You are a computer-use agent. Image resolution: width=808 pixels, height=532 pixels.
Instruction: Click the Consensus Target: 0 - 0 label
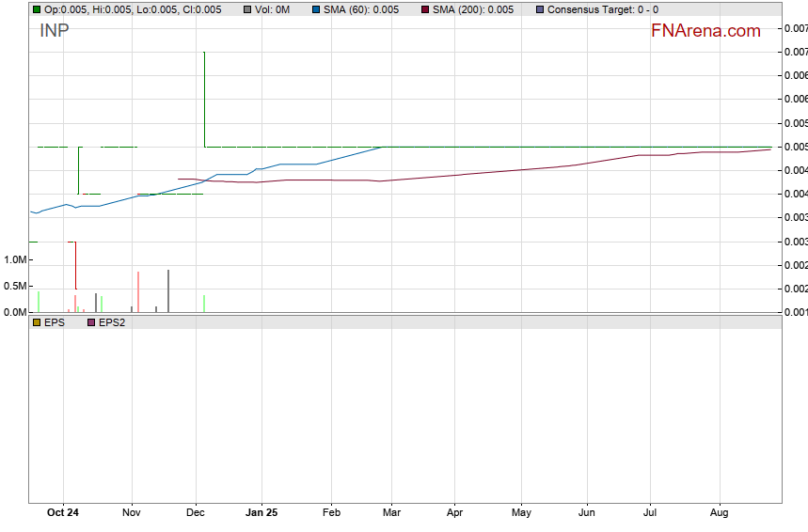point(602,9)
